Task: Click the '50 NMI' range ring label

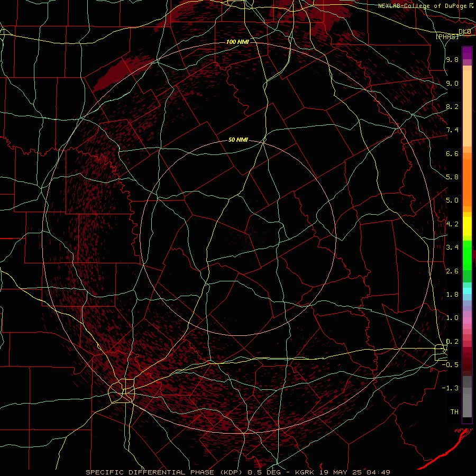Action: click(x=238, y=140)
